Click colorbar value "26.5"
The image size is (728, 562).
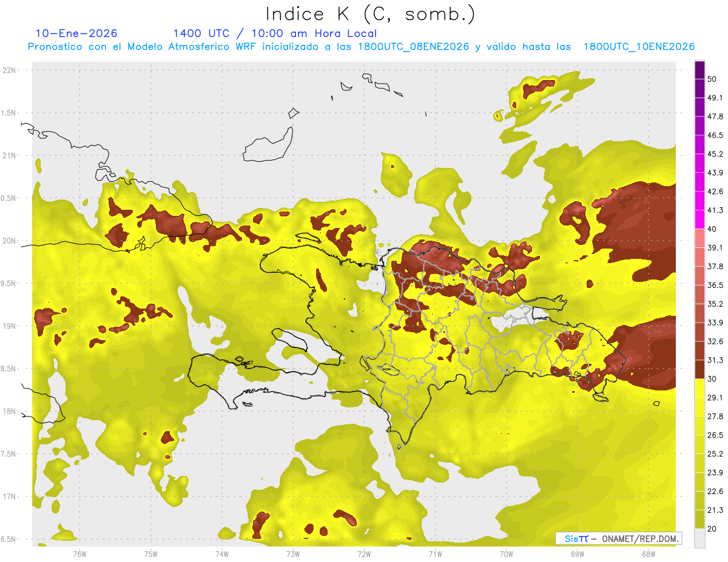click(715, 435)
